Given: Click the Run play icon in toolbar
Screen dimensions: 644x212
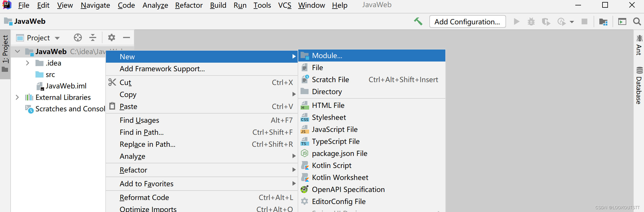Looking at the screenshot, I should [x=517, y=21].
